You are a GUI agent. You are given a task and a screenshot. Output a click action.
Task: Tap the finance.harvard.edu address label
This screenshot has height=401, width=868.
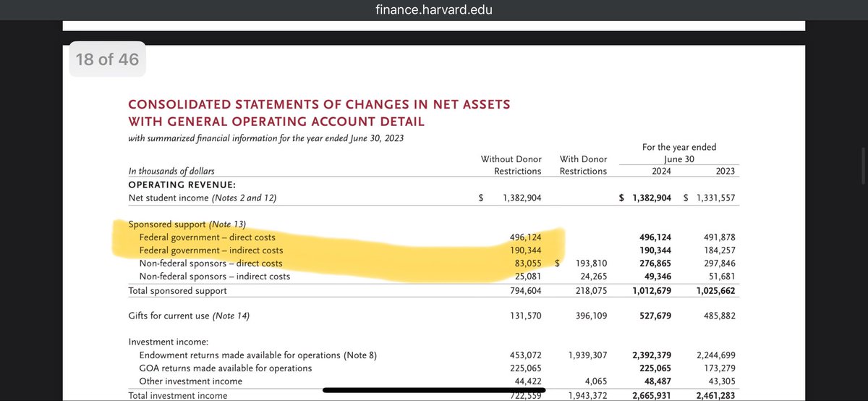434,10
